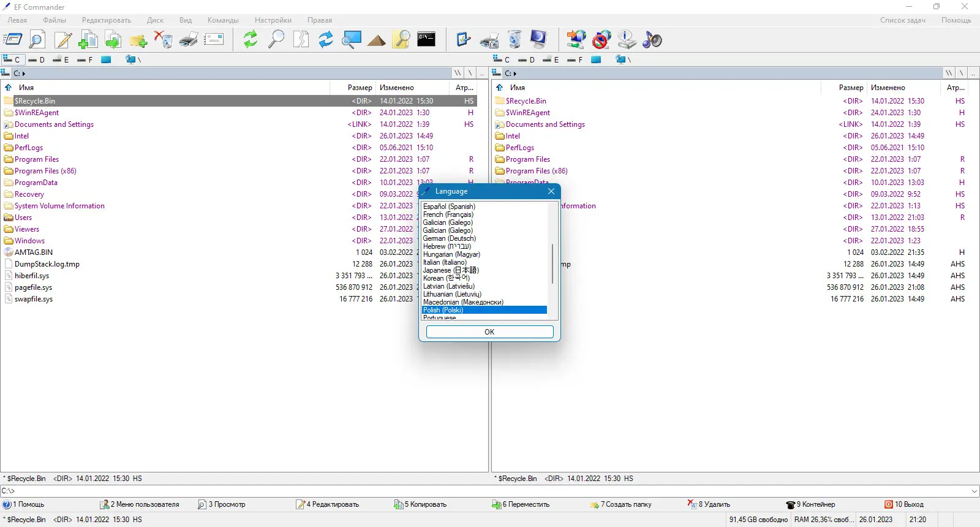Screen dimensions: 980x527
Task: Select Program Files (x86) in left panel
Action: point(45,171)
